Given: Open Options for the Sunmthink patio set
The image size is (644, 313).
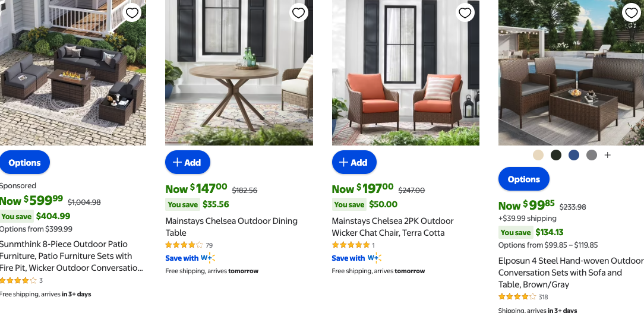Looking at the screenshot, I should point(24,163).
